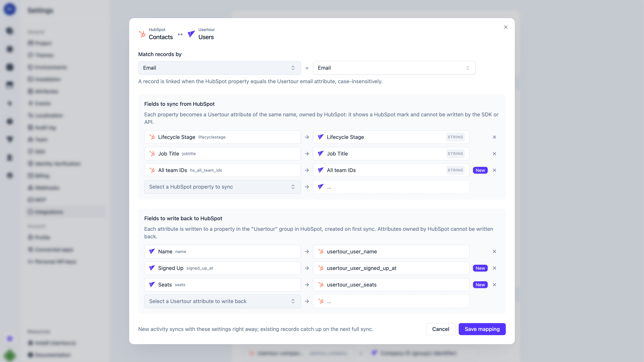Open the HubSpot Email match property dropdown
Viewport: 644px width, 362px height.
click(x=219, y=68)
